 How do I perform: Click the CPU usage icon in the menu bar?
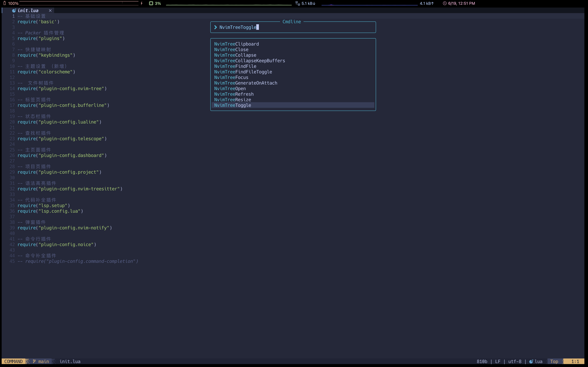(x=151, y=3)
